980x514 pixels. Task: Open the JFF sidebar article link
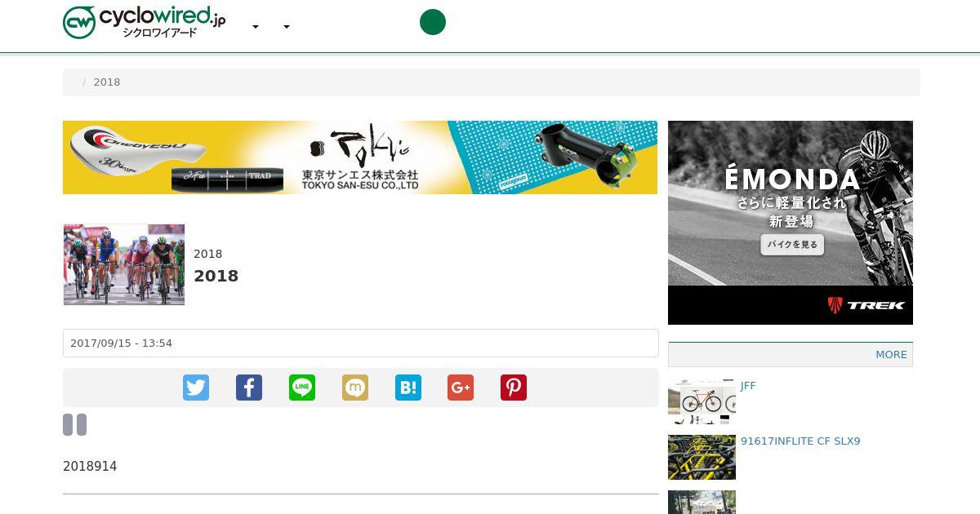[748, 386]
